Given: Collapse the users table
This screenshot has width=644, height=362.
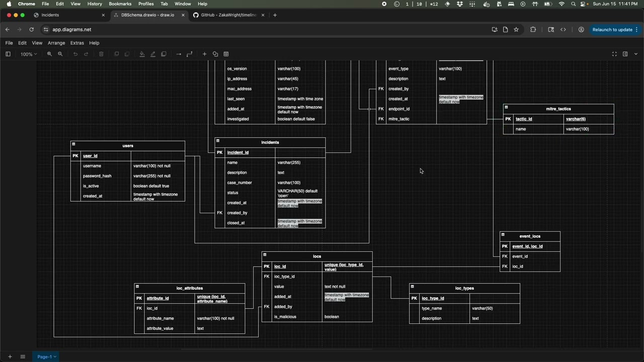Looking at the screenshot, I should [73, 144].
